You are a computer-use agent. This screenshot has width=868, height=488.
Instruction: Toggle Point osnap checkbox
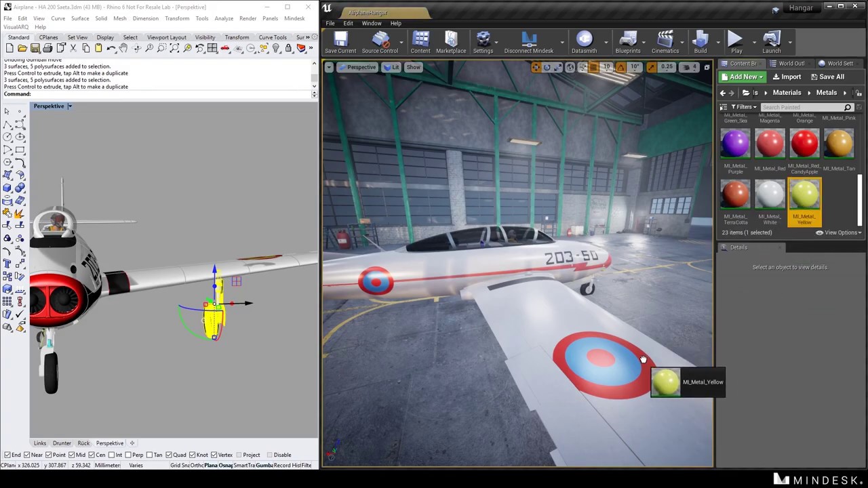[x=48, y=455]
